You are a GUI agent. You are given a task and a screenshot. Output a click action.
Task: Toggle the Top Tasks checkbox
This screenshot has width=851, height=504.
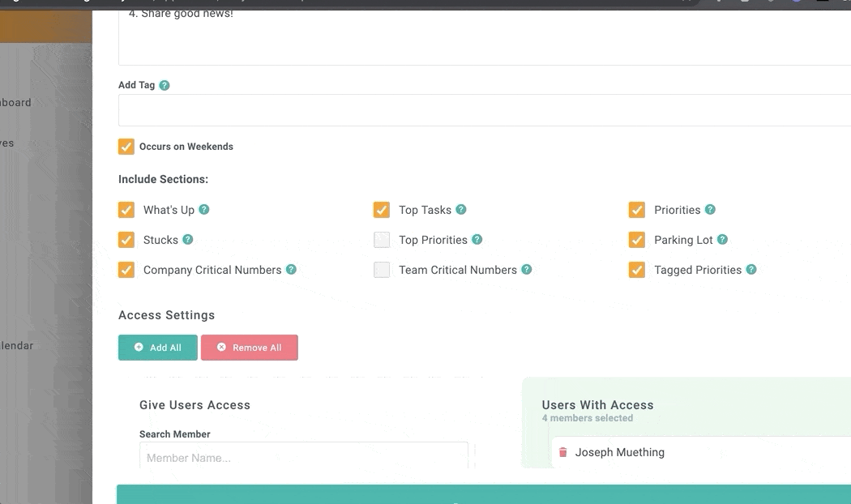pyautogui.click(x=382, y=210)
